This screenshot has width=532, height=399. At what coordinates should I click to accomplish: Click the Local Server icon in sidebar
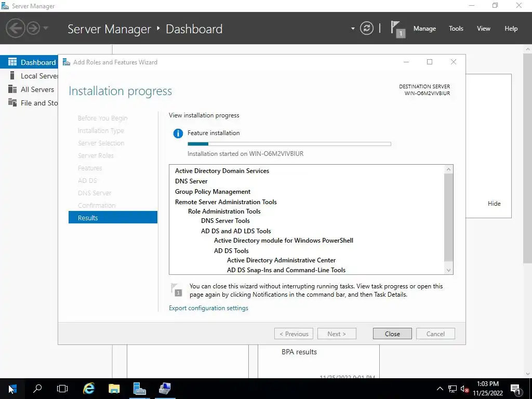point(12,75)
